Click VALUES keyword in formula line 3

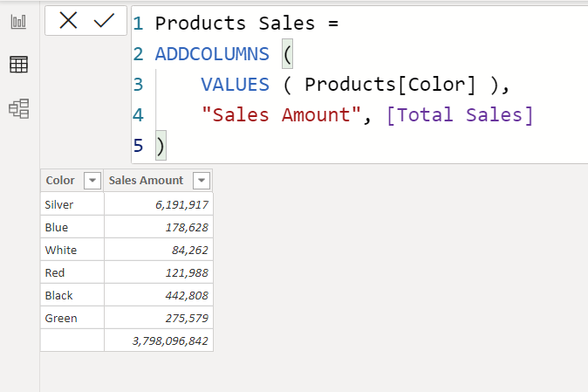(236, 85)
